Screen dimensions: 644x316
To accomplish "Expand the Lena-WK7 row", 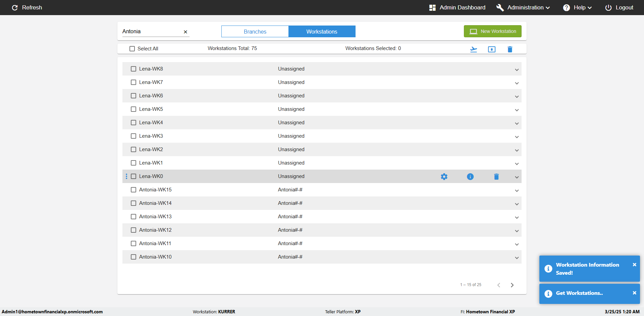I will point(517,83).
